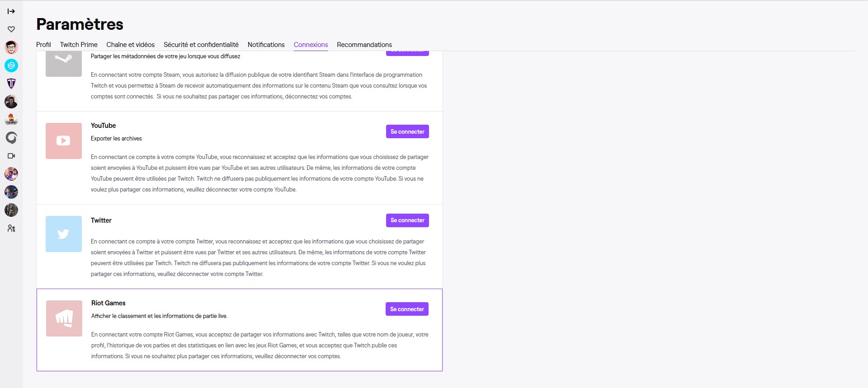Viewport: 868px width, 388px height.
Task: Expand the collapsed left sidebar
Action: (x=11, y=11)
